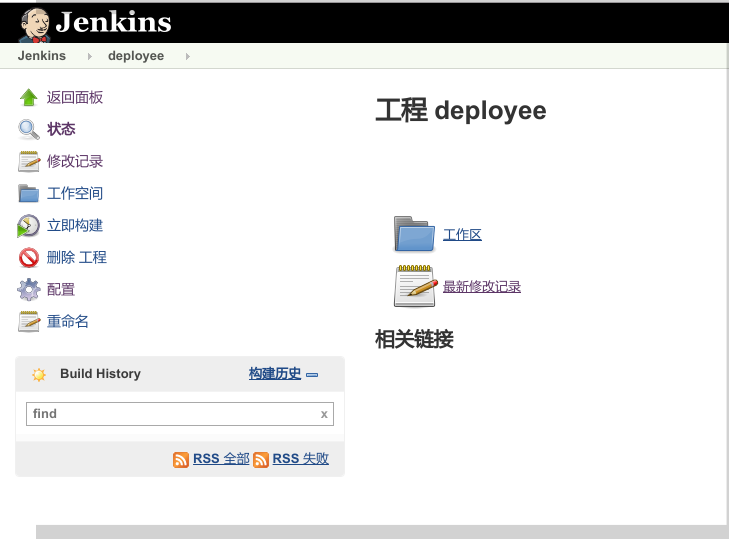The height and width of the screenshot is (539, 729).
Task: Click the 工程 deployee page heading
Action: tap(461, 111)
